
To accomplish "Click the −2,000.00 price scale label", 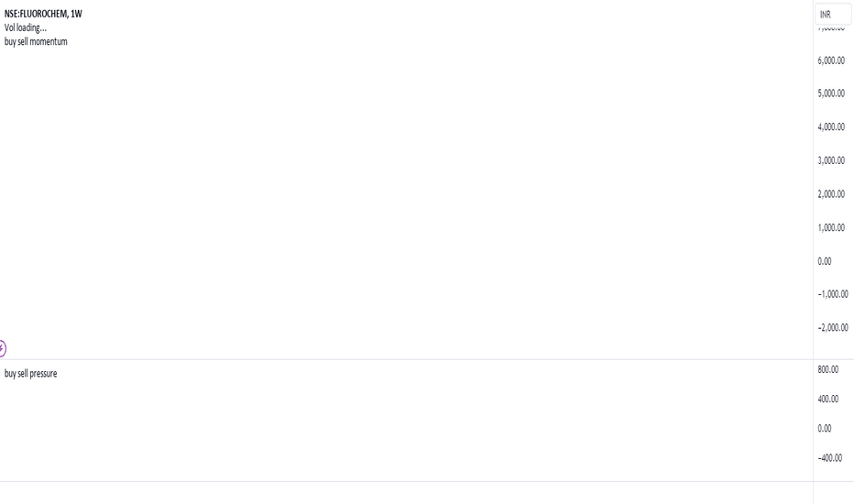I will tap(833, 327).
